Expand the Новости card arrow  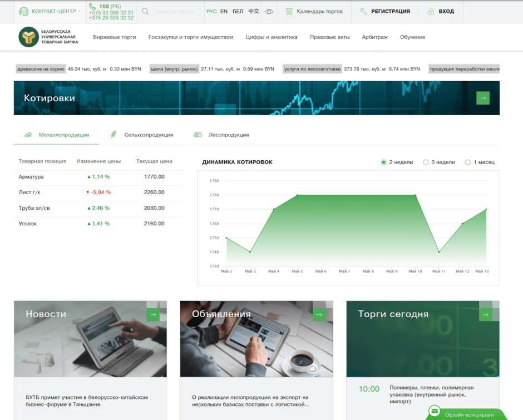tap(153, 314)
